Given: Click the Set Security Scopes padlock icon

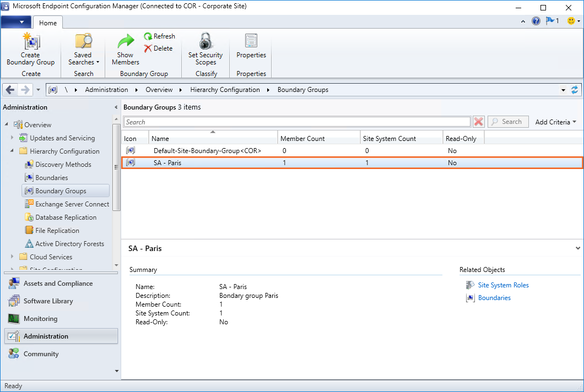Looking at the screenshot, I should pyautogui.click(x=206, y=42).
